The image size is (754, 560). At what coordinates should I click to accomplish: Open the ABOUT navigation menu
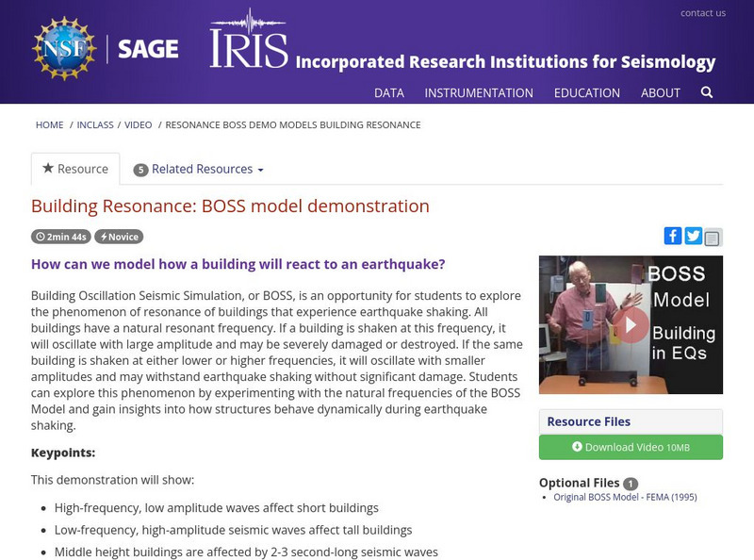coord(661,93)
